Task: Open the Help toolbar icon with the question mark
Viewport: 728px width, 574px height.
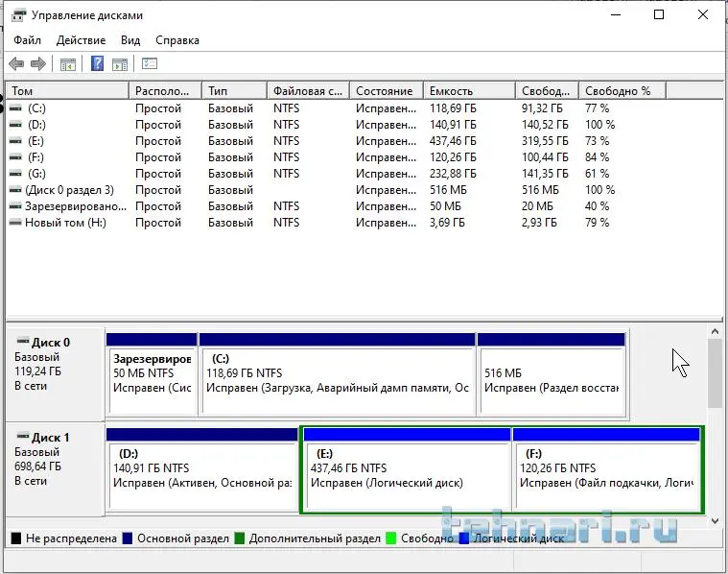Action: click(x=97, y=63)
